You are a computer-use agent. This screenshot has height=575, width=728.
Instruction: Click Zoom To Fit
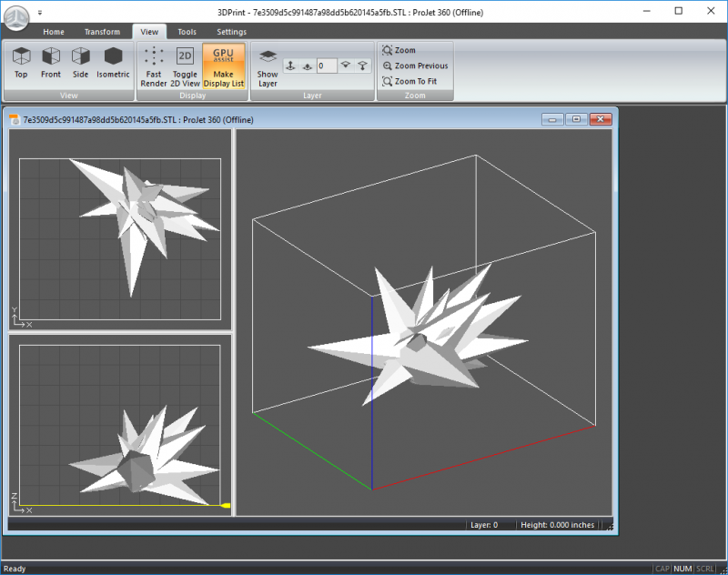pos(410,81)
